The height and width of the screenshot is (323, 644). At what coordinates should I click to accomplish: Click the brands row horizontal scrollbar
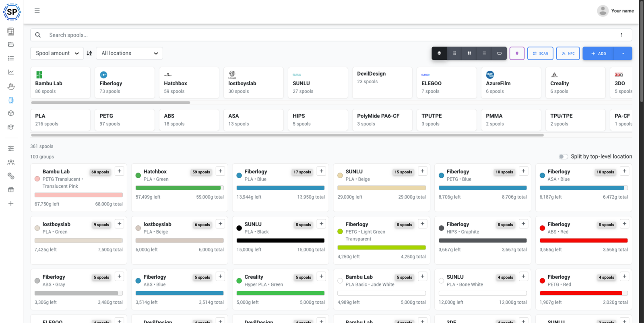(111, 103)
